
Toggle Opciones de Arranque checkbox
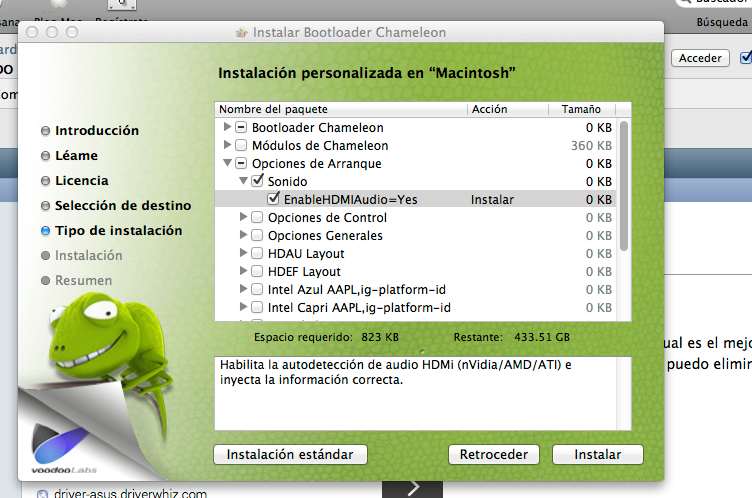coord(241,164)
